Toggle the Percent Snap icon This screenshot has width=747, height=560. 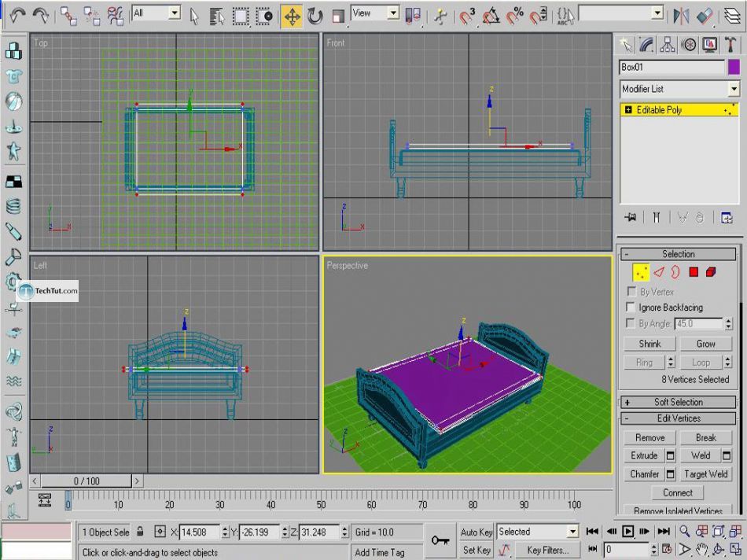coord(514,17)
